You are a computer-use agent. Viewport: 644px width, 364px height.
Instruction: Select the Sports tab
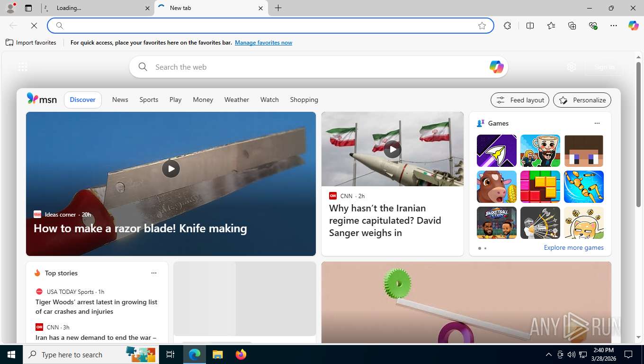149,100
